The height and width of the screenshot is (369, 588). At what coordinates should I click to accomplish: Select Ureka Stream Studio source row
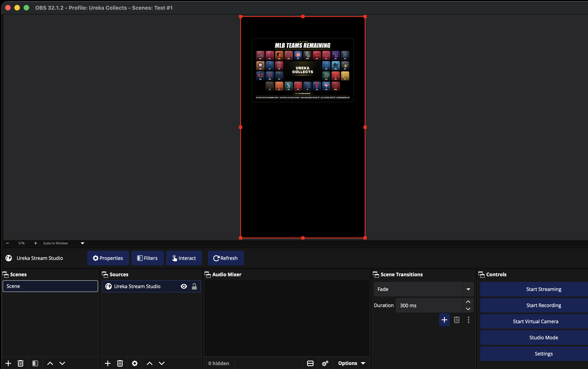click(151, 286)
